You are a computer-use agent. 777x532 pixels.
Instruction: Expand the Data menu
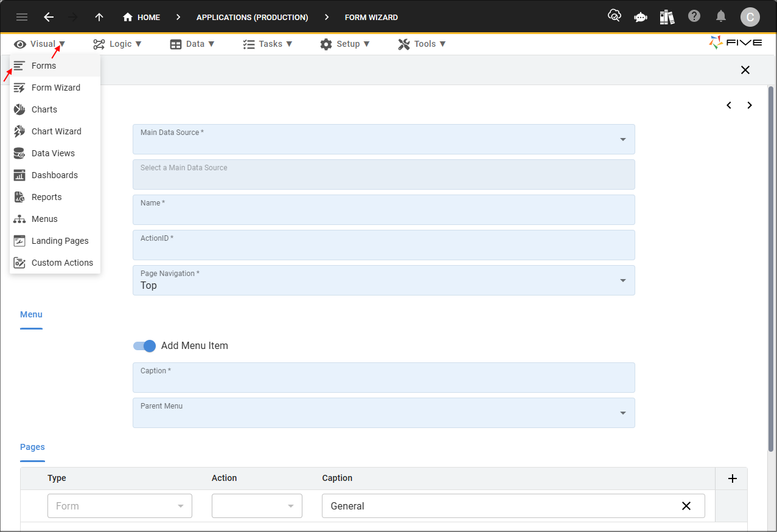192,44
